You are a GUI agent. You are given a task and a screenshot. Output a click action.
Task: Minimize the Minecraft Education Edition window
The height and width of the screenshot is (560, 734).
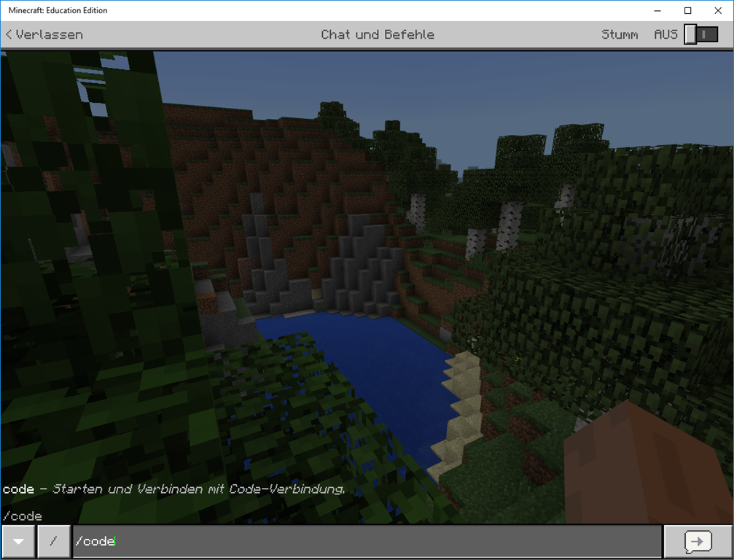point(658,10)
